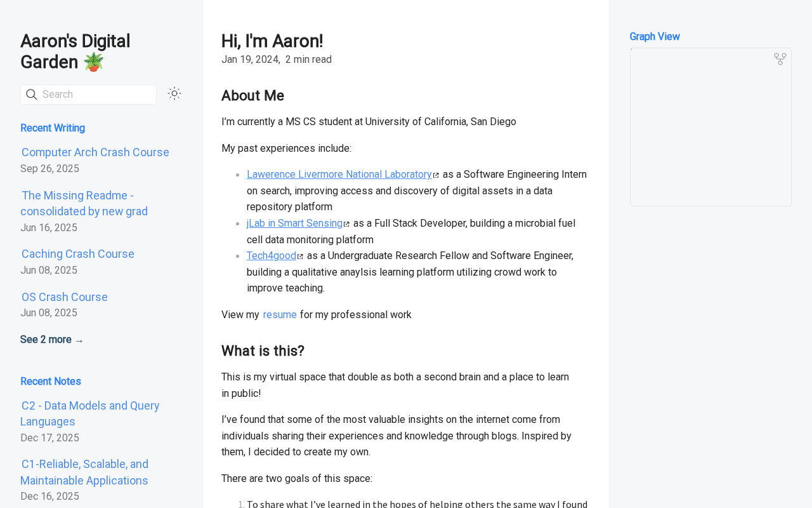Viewport: 812px width, 508px height.
Task: Open C2 Data Models and Query Languages note
Action: (x=90, y=413)
